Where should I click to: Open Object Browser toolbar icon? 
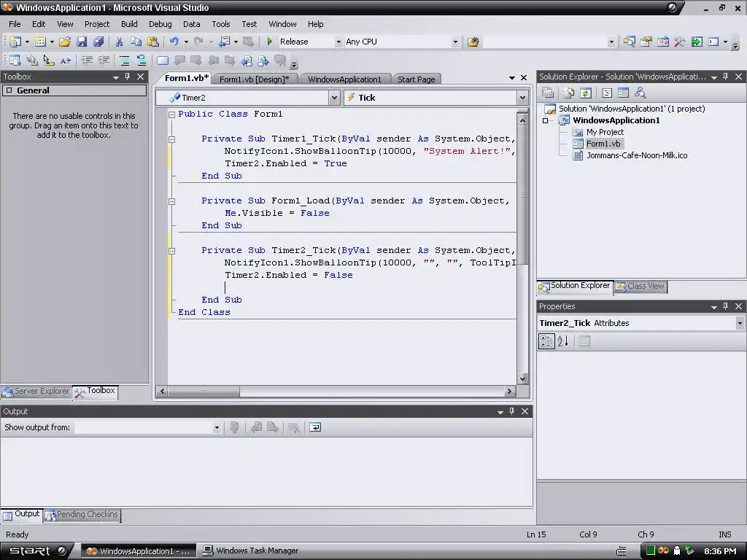click(663, 42)
